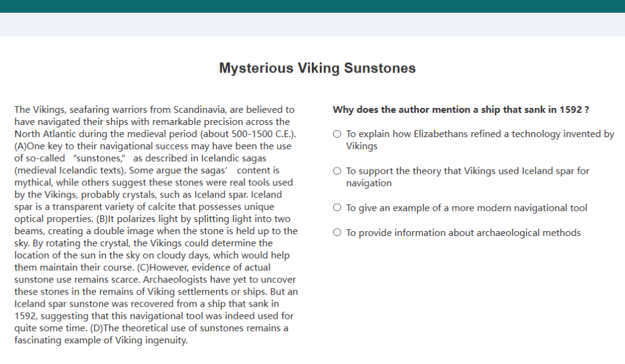The width and height of the screenshot is (625, 364).
Task: Click the (B) marker before "It polarizes light"
Action: (x=102, y=219)
